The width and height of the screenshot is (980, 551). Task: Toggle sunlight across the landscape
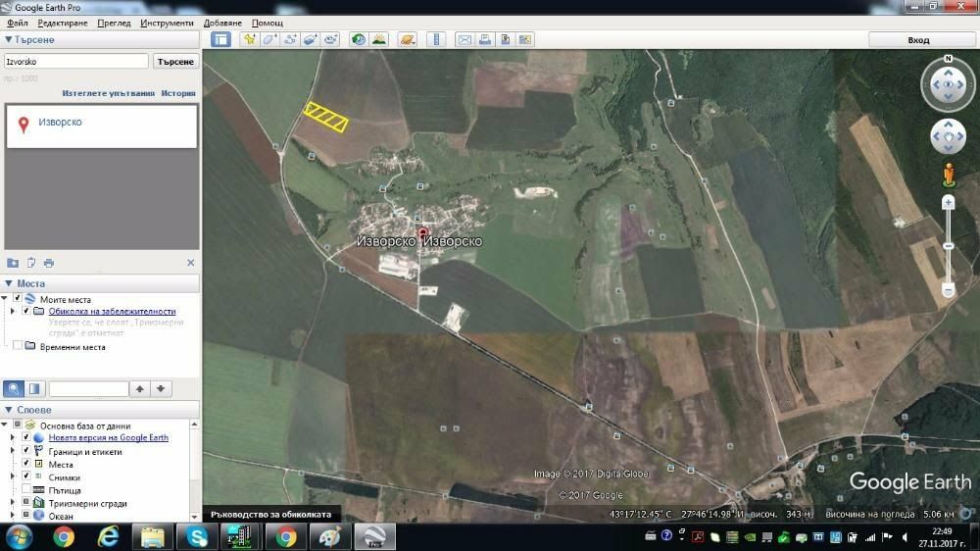click(x=378, y=39)
